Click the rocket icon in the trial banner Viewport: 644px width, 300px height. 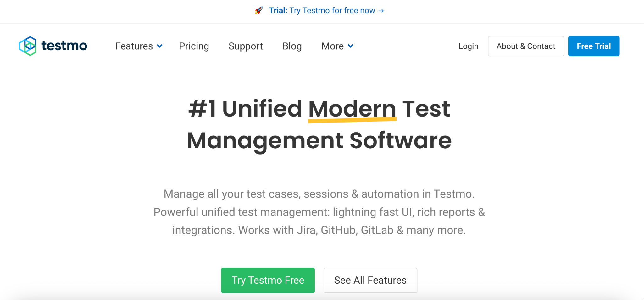click(x=259, y=11)
